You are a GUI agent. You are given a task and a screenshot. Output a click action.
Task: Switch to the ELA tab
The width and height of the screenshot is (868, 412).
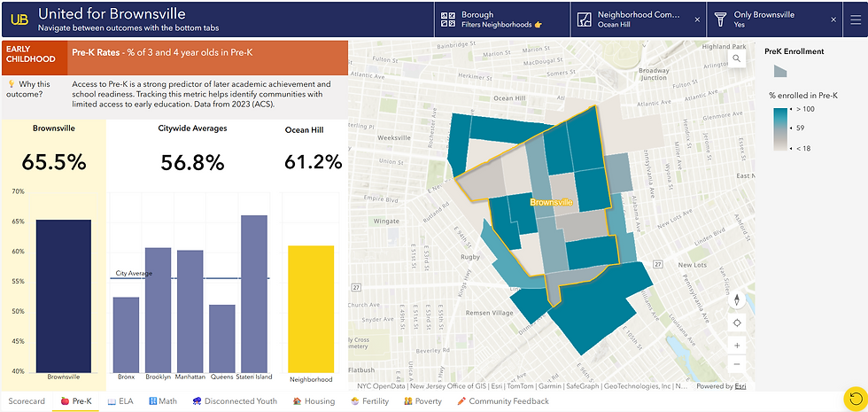click(120, 400)
